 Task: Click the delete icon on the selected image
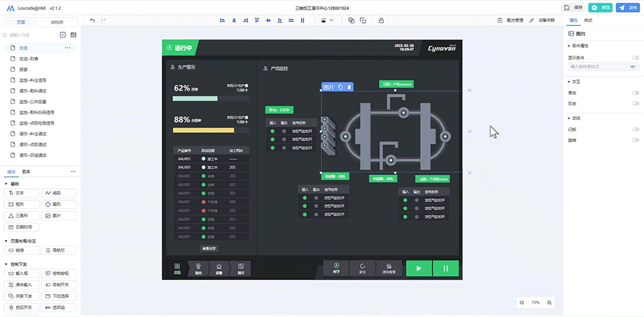coord(349,87)
